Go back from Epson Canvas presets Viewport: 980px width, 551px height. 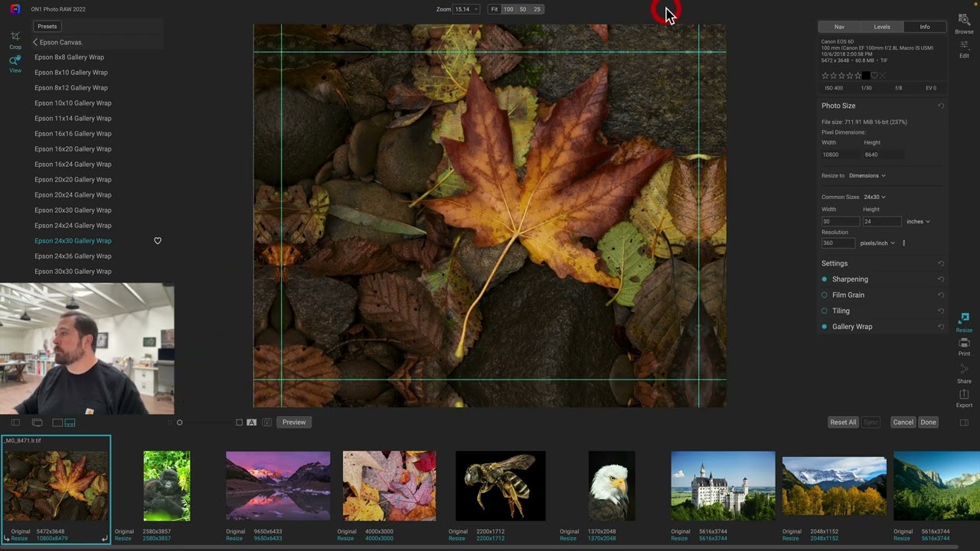coord(35,42)
